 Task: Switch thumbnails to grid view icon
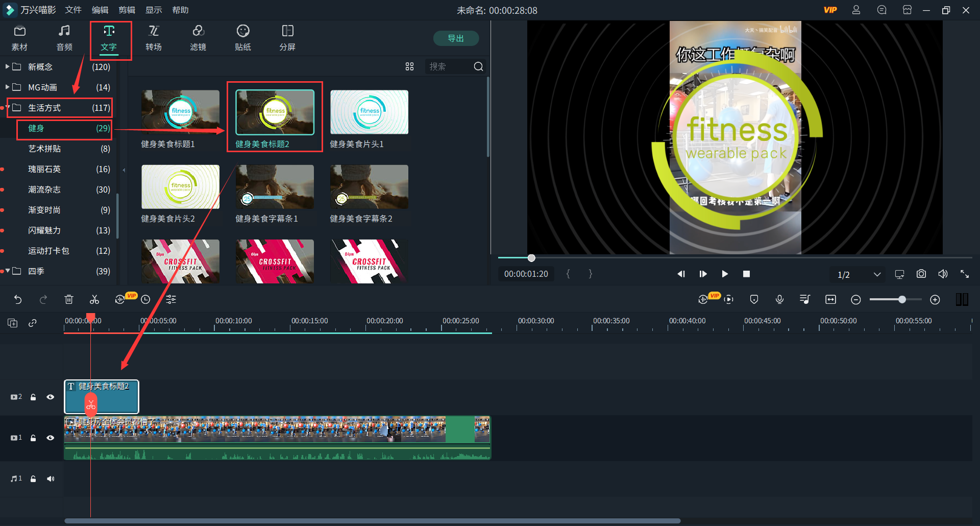point(409,67)
